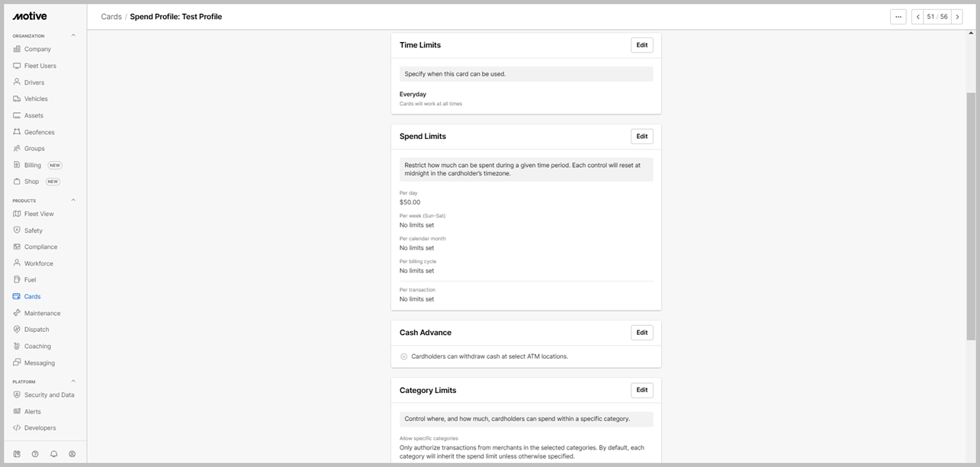The width and height of the screenshot is (980, 467).
Task: Select Maintenance in the sidebar
Action: (x=42, y=313)
